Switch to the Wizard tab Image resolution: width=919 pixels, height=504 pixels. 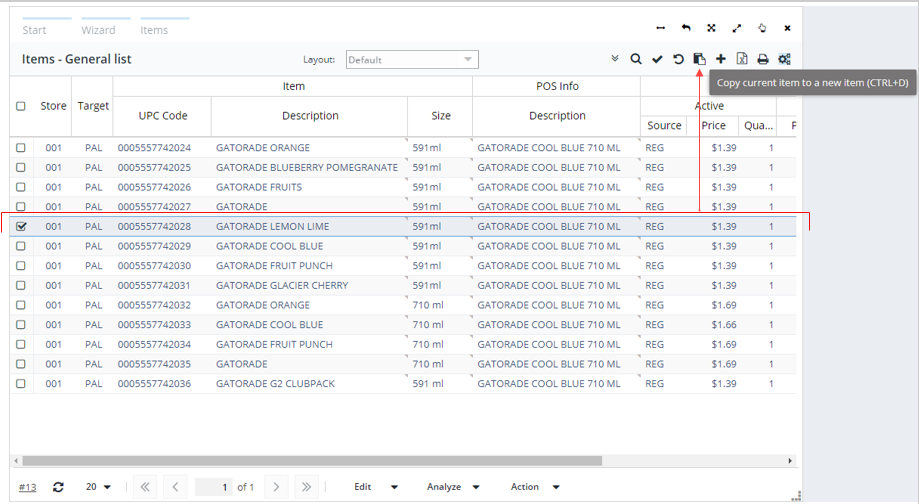[x=98, y=30]
